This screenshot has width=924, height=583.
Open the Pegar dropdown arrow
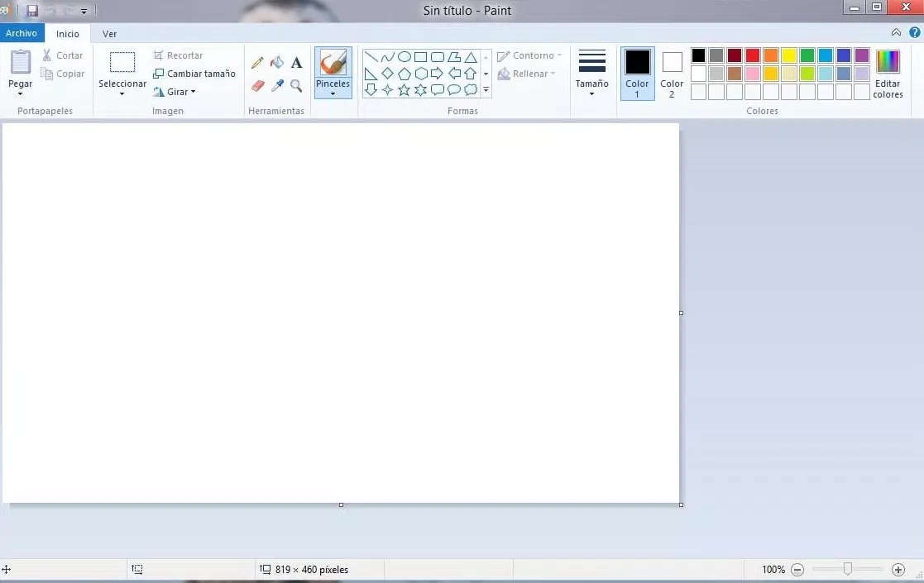click(x=20, y=94)
